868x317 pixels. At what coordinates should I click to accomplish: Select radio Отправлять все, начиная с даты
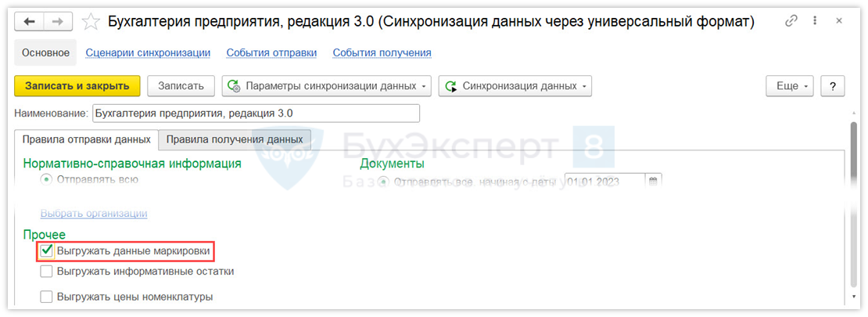(x=384, y=182)
